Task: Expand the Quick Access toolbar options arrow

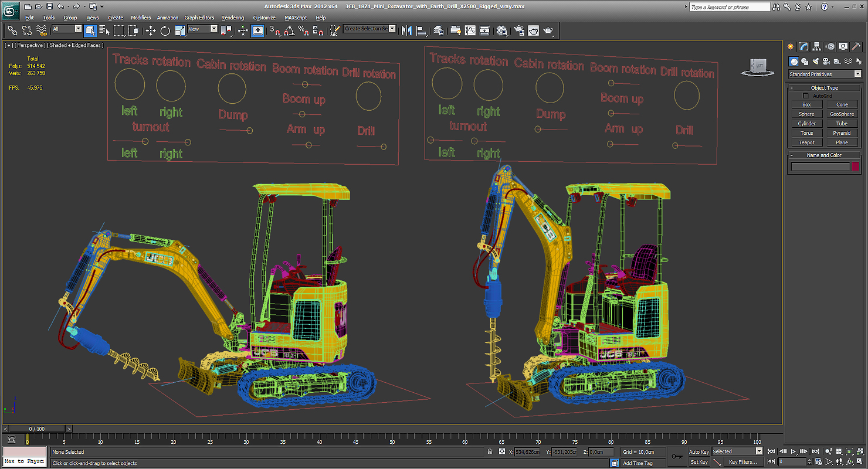Action: pos(102,6)
